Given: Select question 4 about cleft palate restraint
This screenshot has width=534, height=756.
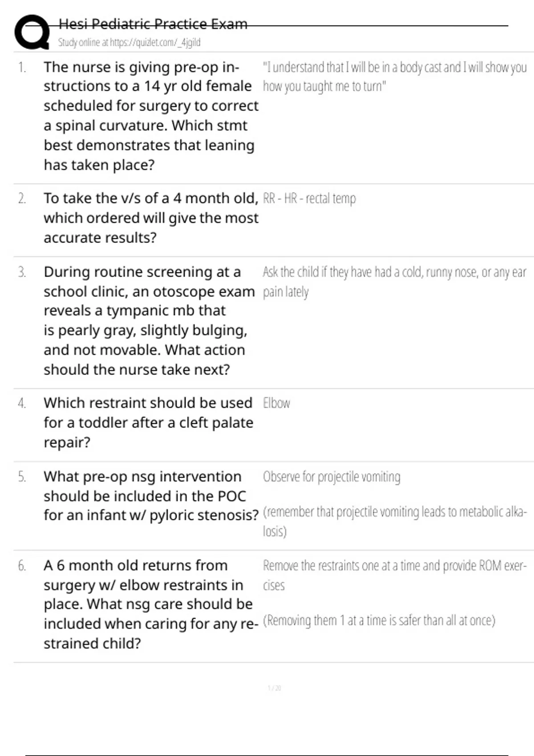Looking at the screenshot, I should (148, 422).
